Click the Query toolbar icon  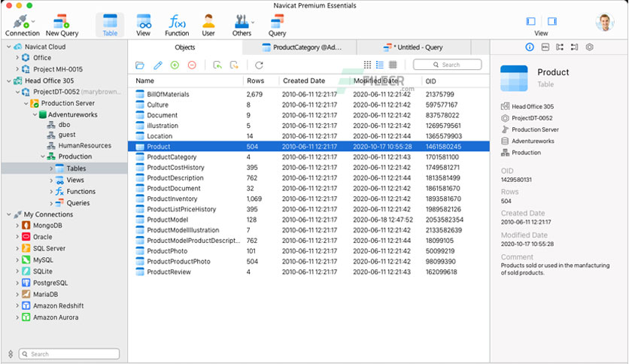(x=277, y=26)
